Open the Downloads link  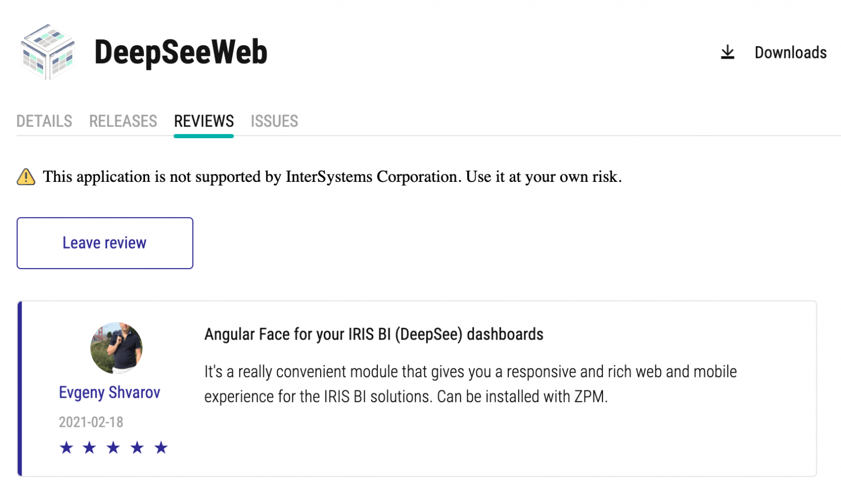791,53
